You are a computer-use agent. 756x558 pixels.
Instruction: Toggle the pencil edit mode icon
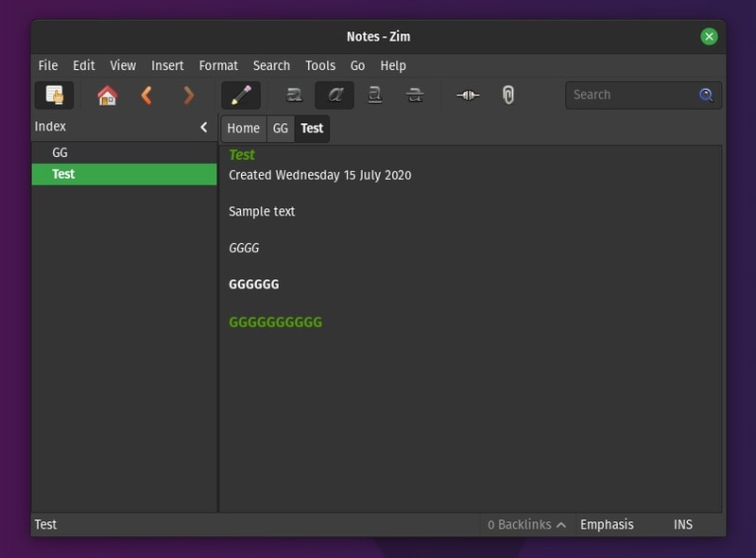point(241,96)
